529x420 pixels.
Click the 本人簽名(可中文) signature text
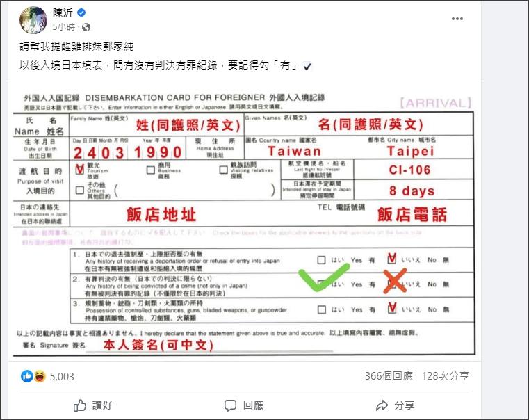158,345
